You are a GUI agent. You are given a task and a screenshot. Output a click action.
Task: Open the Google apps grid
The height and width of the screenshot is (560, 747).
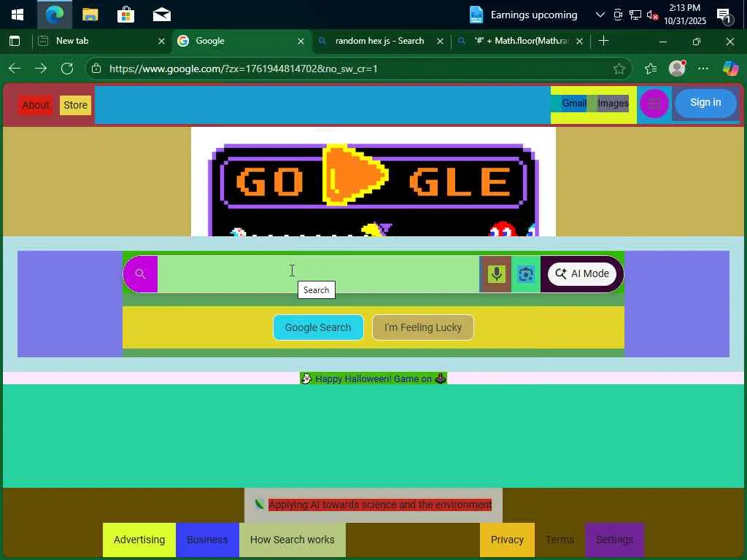tap(654, 104)
